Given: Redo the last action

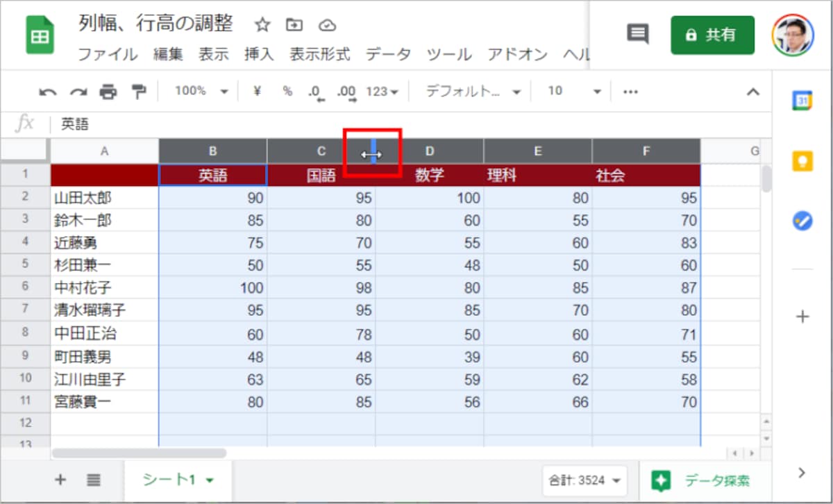Looking at the screenshot, I should tap(78, 92).
